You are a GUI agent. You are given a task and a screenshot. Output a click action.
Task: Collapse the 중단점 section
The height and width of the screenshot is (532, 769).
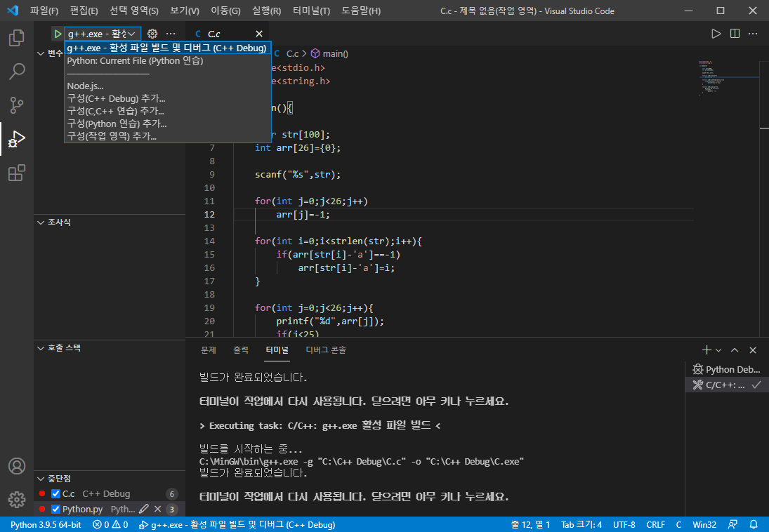coord(41,479)
